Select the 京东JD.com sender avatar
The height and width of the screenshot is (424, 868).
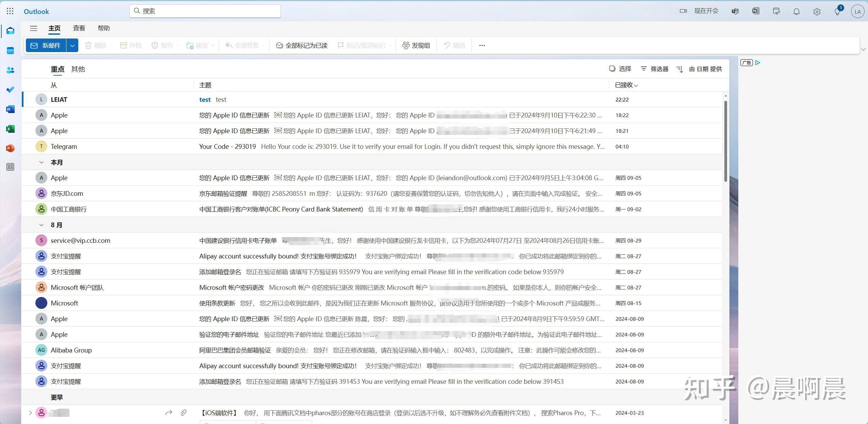[41, 193]
